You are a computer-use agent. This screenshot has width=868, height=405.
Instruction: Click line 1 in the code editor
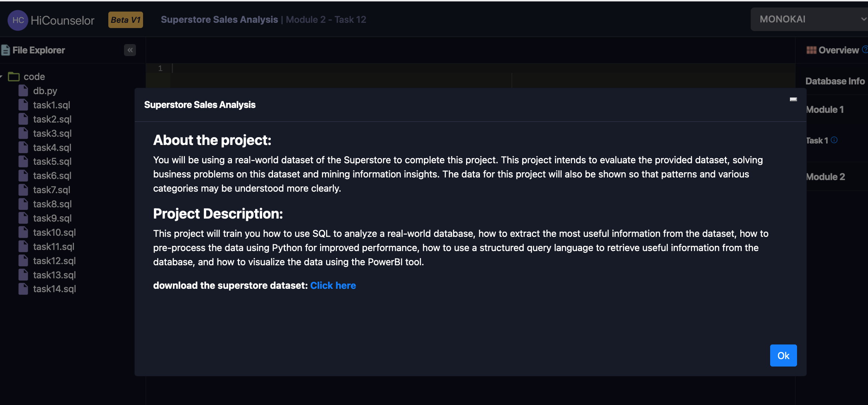point(261,68)
